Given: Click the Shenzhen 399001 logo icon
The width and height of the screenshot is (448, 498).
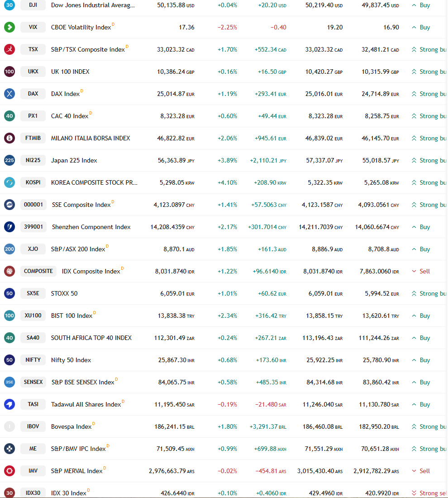Looking at the screenshot, I should 10,227.
